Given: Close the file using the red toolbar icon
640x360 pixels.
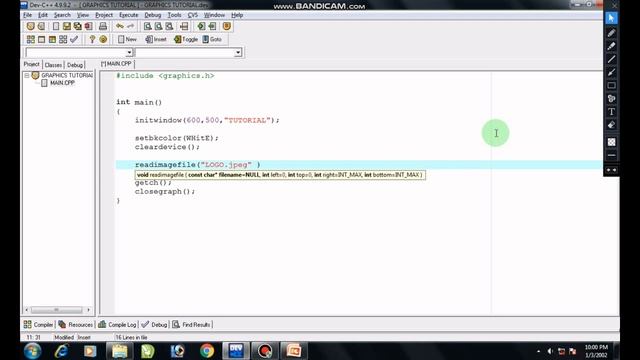Looking at the screenshot, I should [88, 27].
